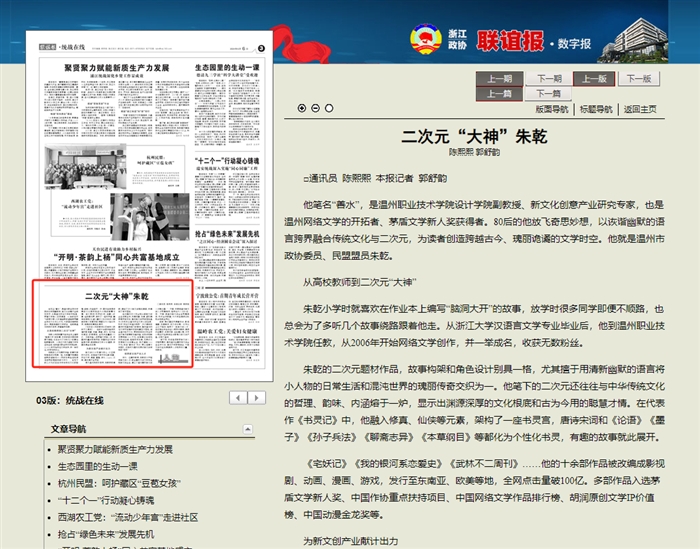Click the 温岭农工党：关爱妇女健康 article on page
The height and width of the screenshot is (549, 700).
coord(227,346)
